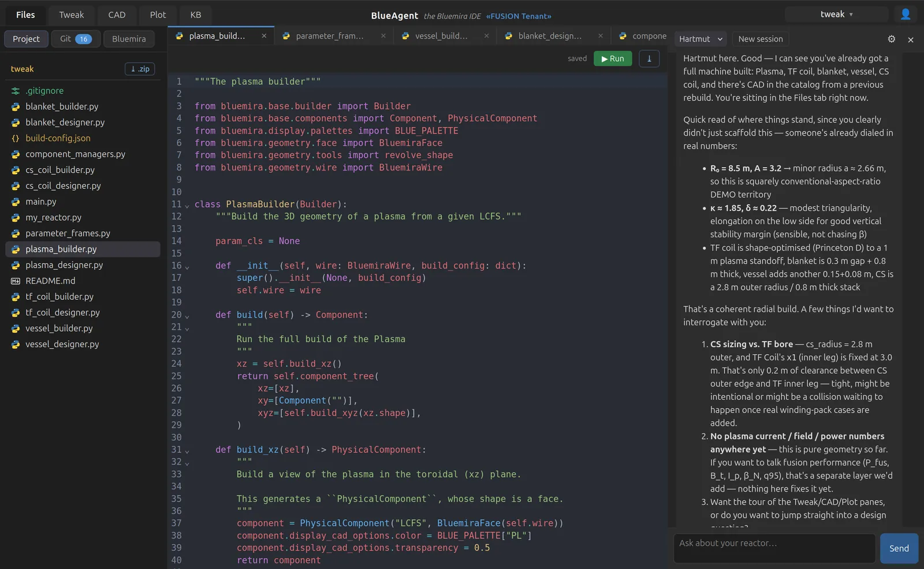Download project as .zip

click(140, 69)
